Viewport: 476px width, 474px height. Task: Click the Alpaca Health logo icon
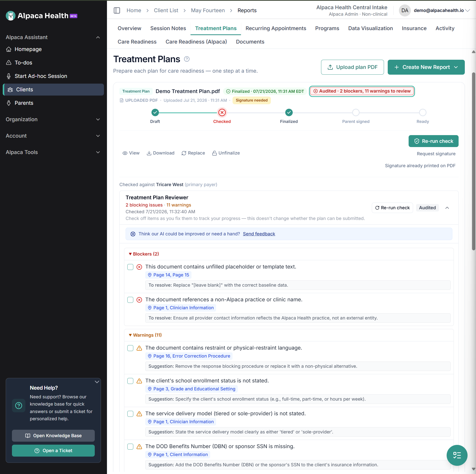[x=10, y=16]
